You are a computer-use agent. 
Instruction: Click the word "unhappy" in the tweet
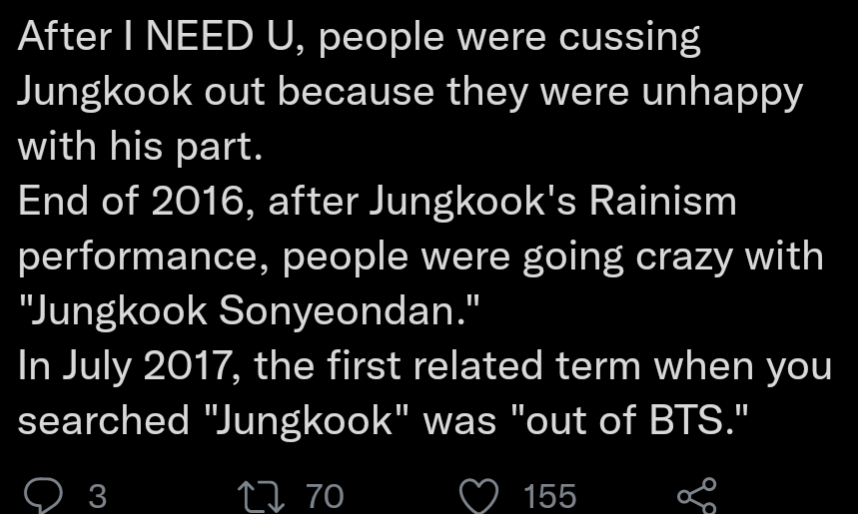pyautogui.click(x=720, y=93)
